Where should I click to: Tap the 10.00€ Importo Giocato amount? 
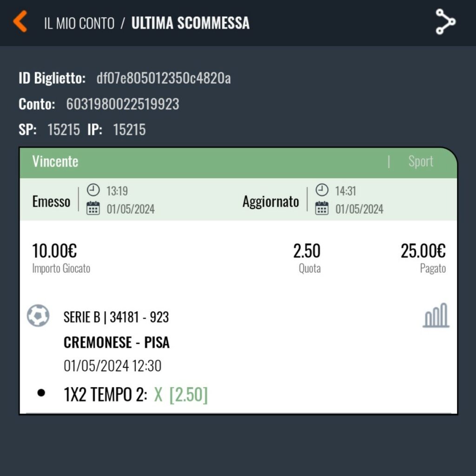coord(54,251)
